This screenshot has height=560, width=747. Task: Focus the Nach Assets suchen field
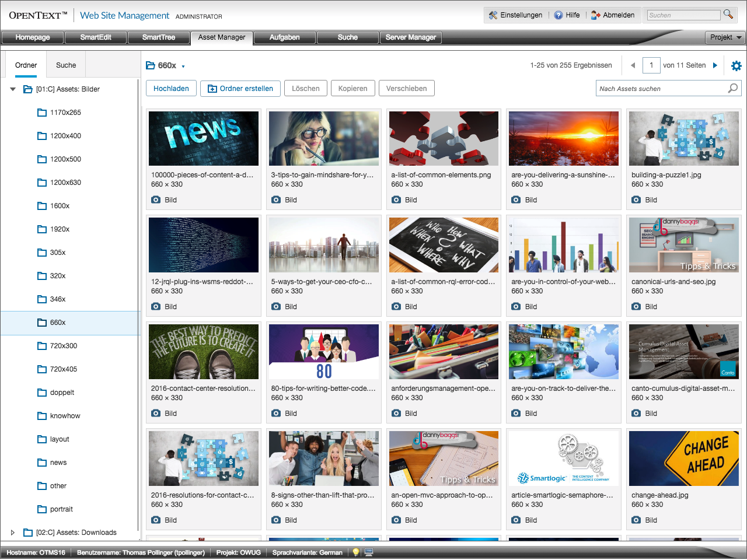[662, 89]
